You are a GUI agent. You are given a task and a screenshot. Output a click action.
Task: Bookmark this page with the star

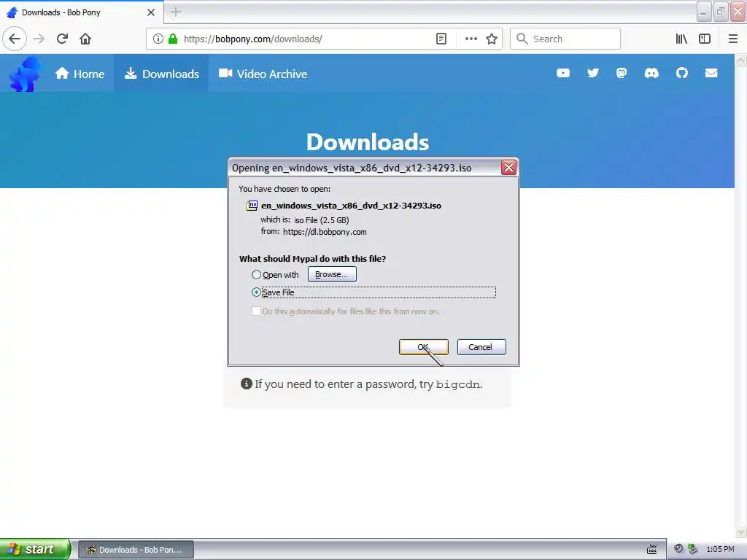[x=492, y=39]
